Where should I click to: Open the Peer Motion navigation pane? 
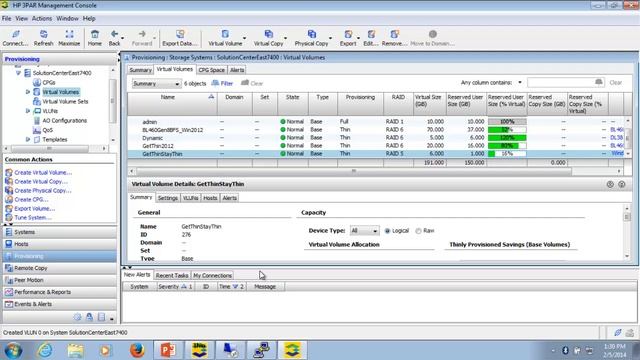coord(60,280)
